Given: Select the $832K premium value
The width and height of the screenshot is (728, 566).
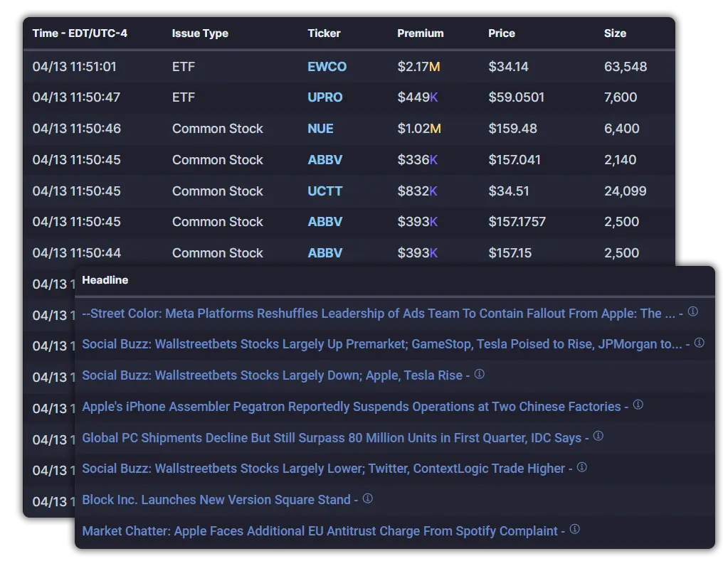Looking at the screenshot, I should (x=418, y=191).
